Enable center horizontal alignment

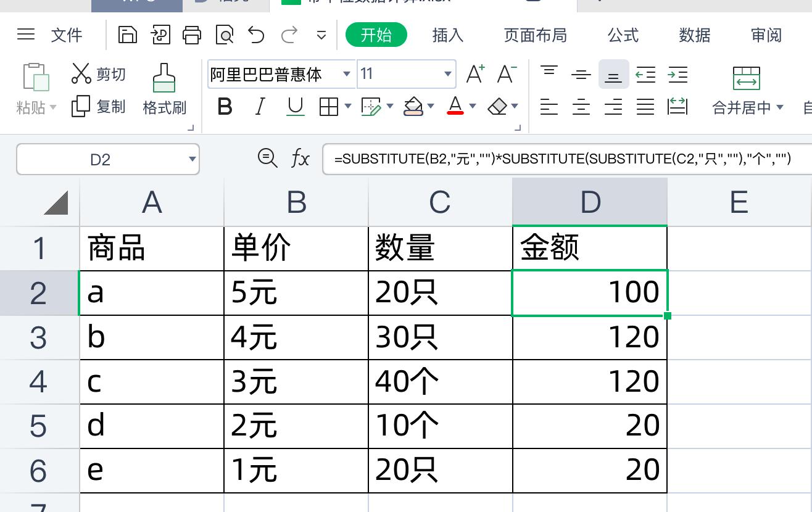coord(581,106)
